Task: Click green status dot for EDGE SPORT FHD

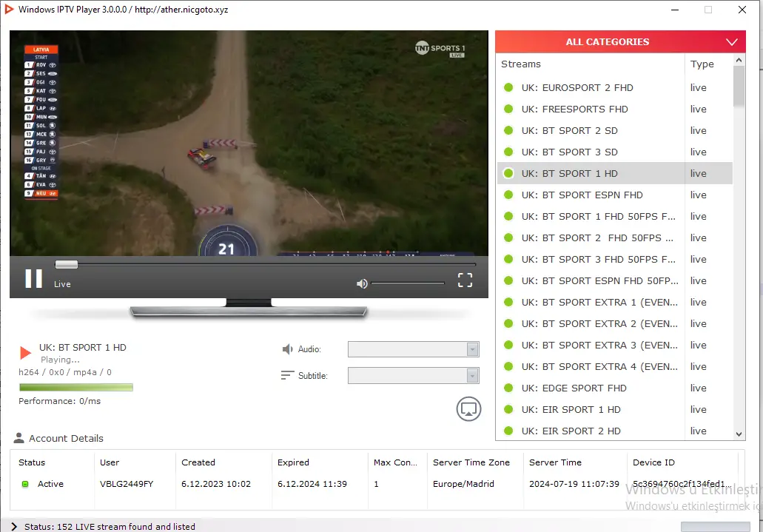Action: pos(508,388)
